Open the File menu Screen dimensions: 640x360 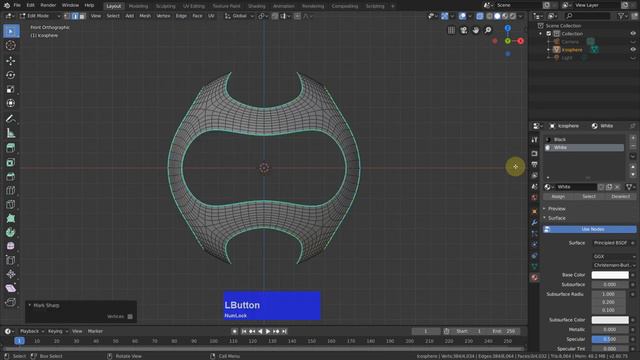17,5
